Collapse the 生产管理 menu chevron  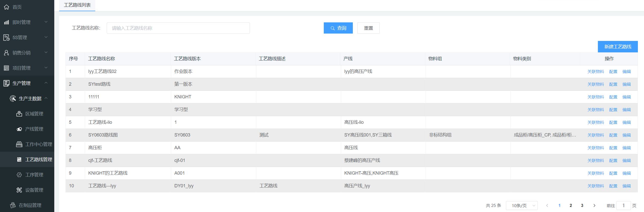(x=46, y=83)
